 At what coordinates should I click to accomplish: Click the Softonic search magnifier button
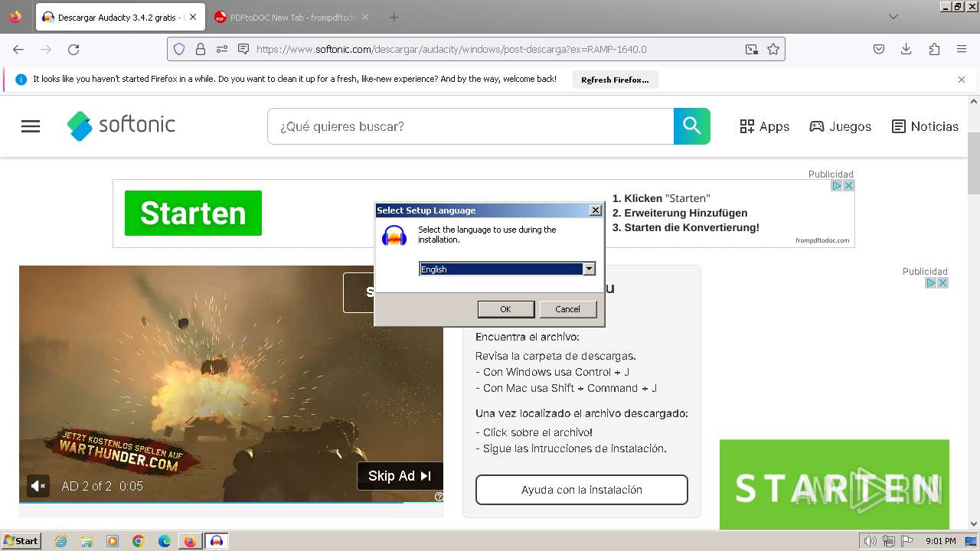692,126
